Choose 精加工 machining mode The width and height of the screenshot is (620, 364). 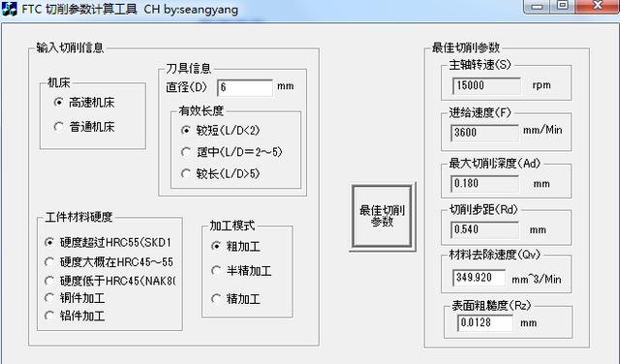(x=235, y=299)
